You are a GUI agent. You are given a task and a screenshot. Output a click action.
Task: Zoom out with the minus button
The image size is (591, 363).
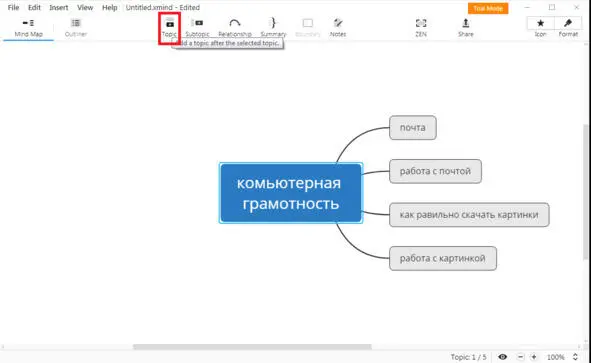[x=521, y=357]
